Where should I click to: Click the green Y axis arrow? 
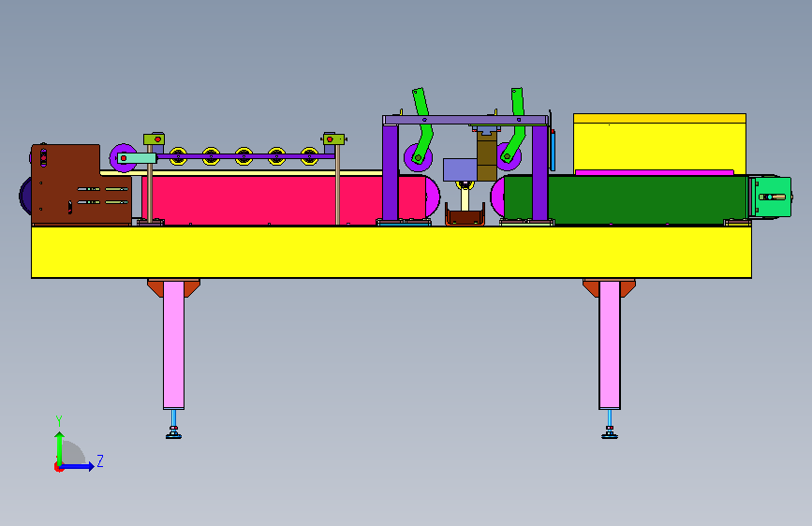(60, 448)
